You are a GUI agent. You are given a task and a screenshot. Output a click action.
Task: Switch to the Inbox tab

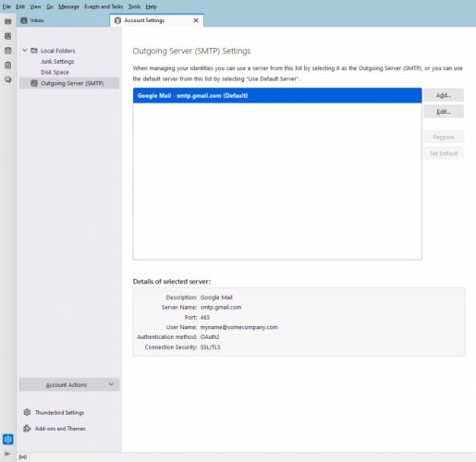63,20
